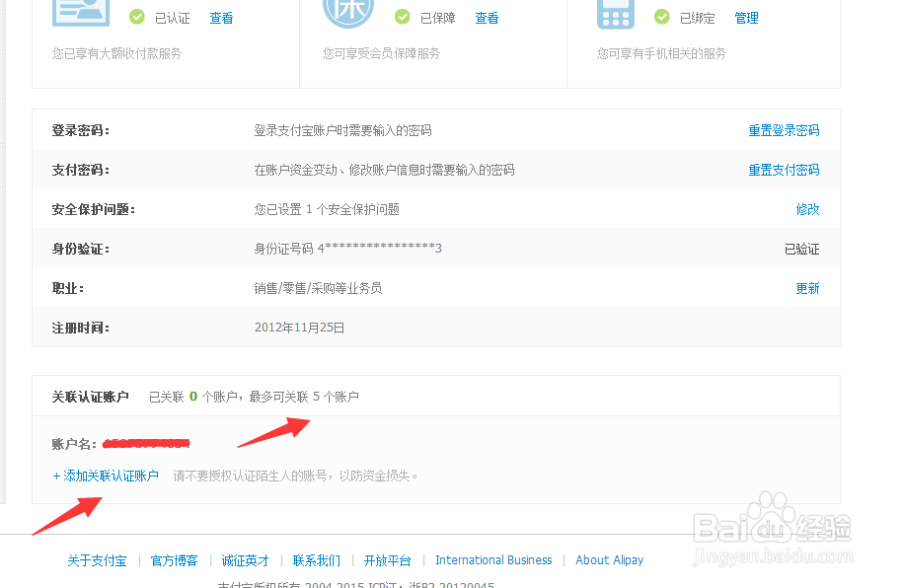Screen dimensions: 904x588
Task: Click 重置登录密码 link
Action: [x=784, y=131]
